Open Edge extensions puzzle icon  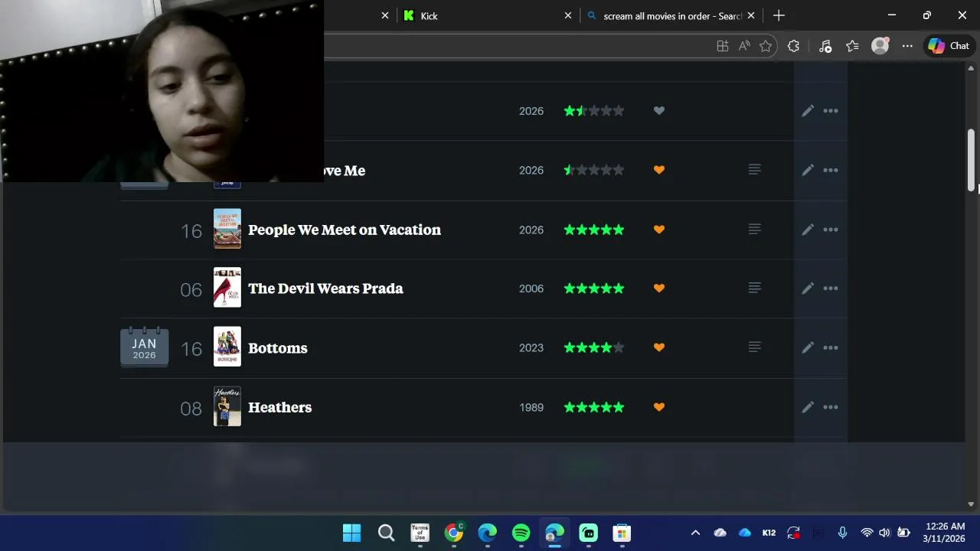pyautogui.click(x=793, y=46)
